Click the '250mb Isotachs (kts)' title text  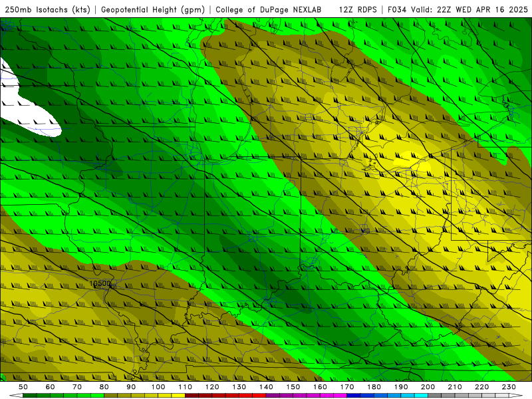coord(47,10)
